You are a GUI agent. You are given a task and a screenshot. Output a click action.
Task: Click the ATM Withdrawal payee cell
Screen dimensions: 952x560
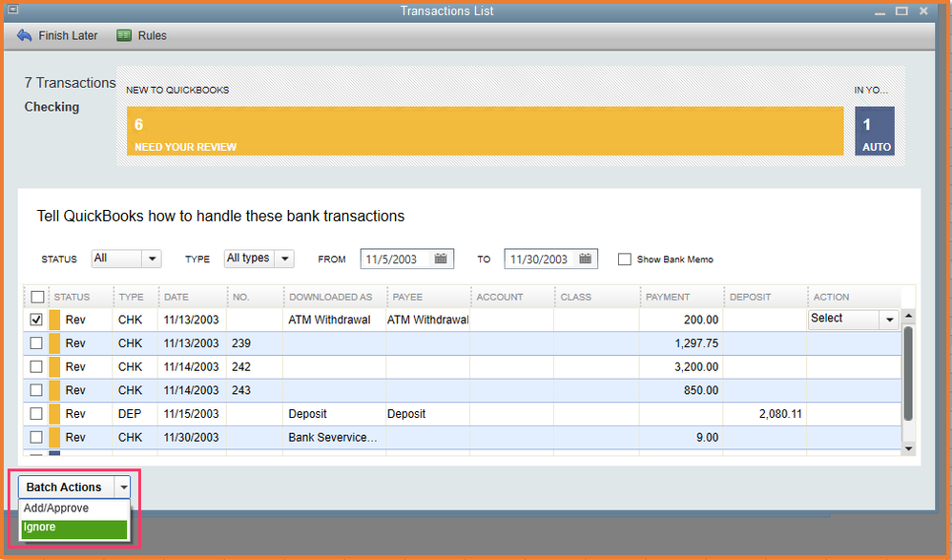[x=428, y=320]
